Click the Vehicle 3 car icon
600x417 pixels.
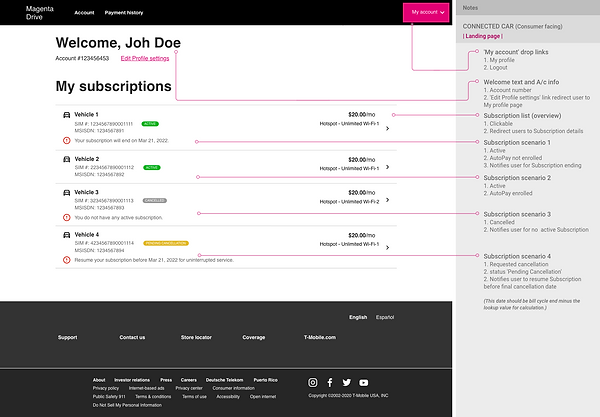pyautogui.click(x=67, y=192)
